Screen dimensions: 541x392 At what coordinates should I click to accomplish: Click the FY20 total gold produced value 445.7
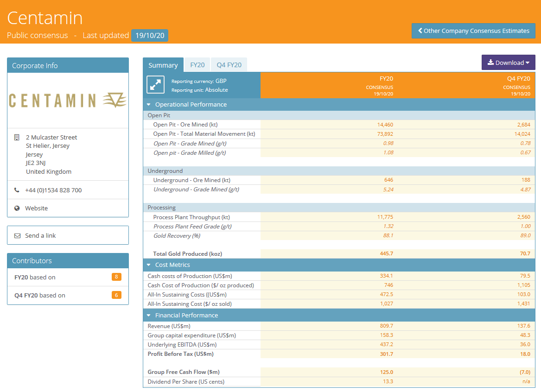tap(387, 253)
